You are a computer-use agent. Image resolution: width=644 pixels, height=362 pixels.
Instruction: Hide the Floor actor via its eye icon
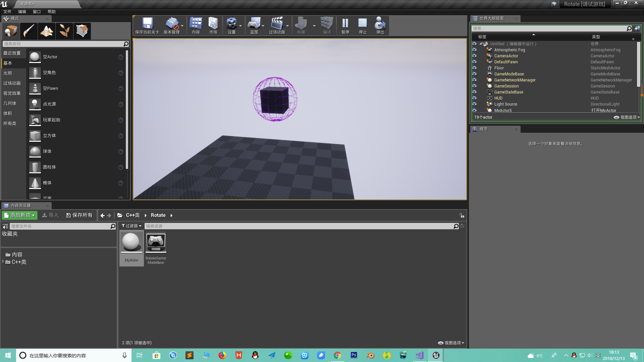pyautogui.click(x=475, y=68)
